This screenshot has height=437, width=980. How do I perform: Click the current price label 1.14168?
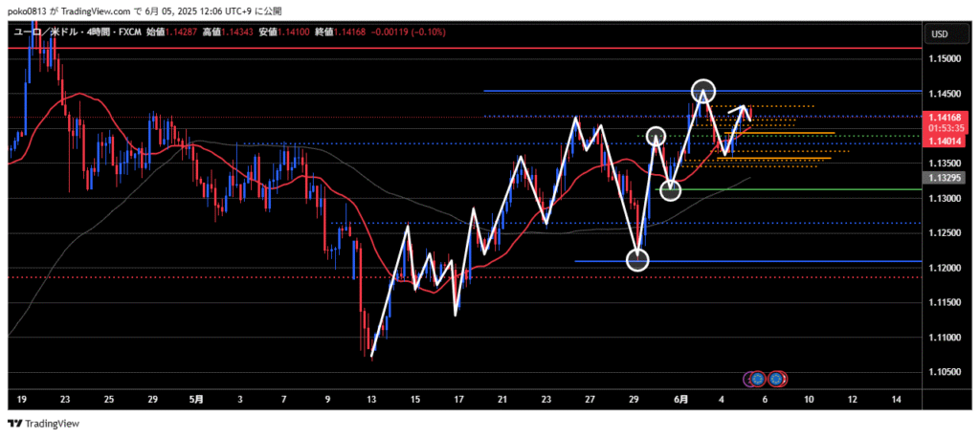pyautogui.click(x=945, y=117)
